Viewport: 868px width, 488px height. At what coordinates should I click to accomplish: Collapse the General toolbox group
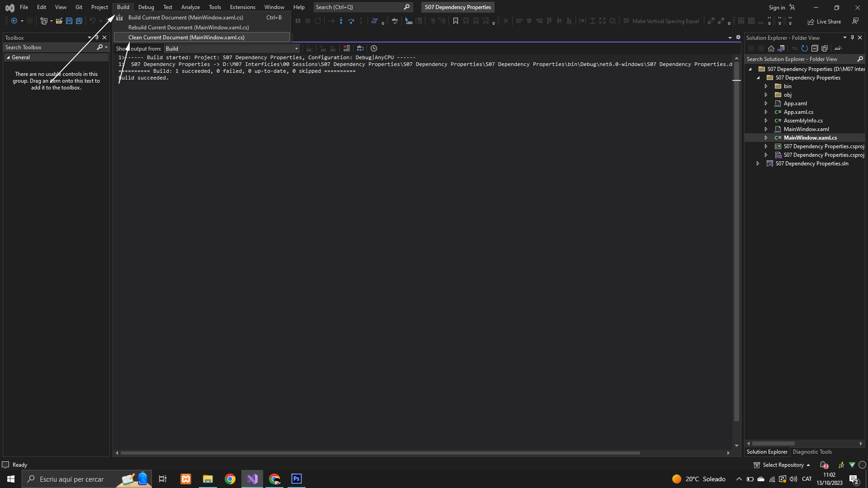(x=8, y=57)
